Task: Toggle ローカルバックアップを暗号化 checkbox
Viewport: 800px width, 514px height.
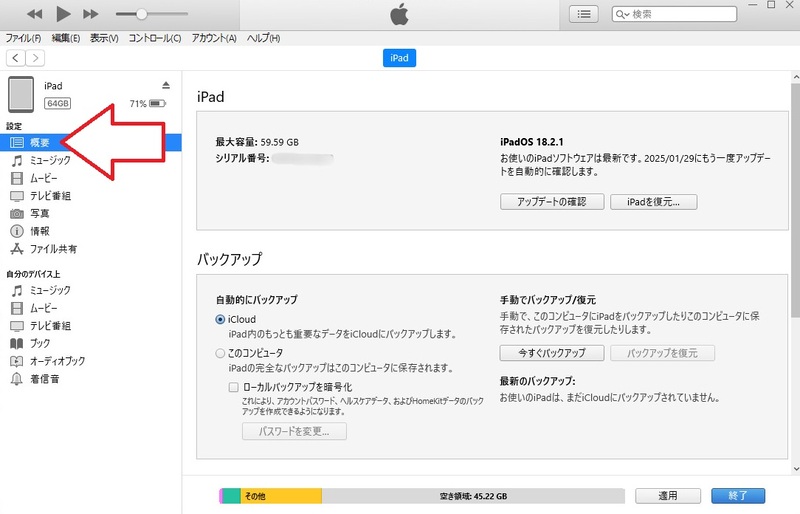Action: (x=234, y=387)
